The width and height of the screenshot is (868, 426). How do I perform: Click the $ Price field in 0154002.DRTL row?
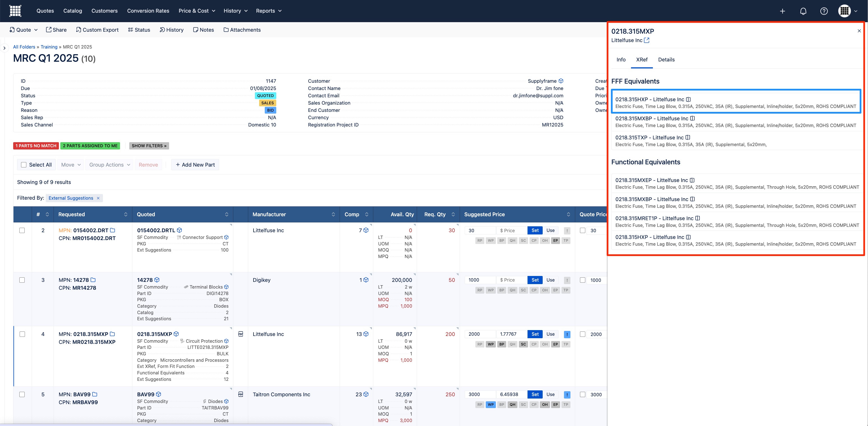pos(511,231)
